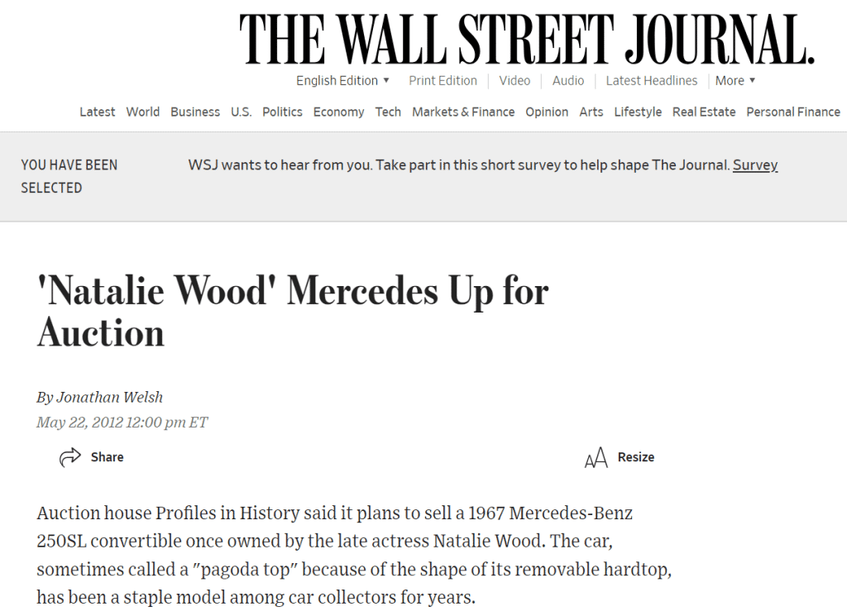Open the Opinion section
Viewport: 847px width, 616px height.
547,112
